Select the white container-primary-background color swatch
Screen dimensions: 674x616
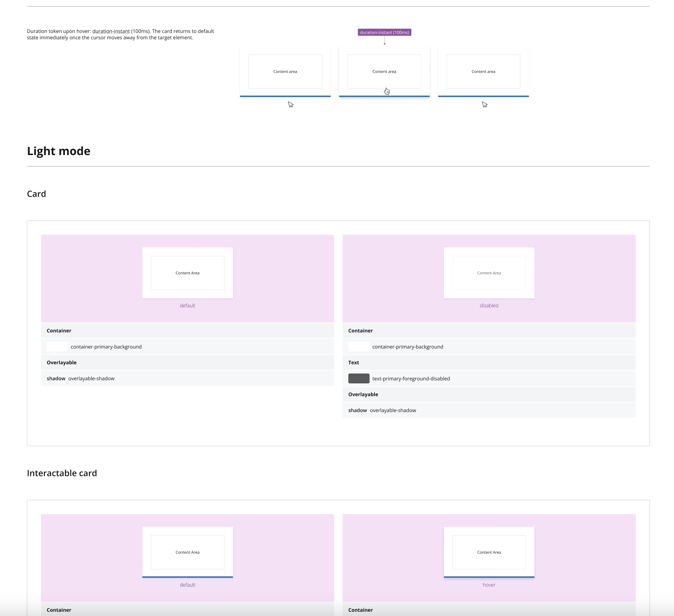pos(57,347)
